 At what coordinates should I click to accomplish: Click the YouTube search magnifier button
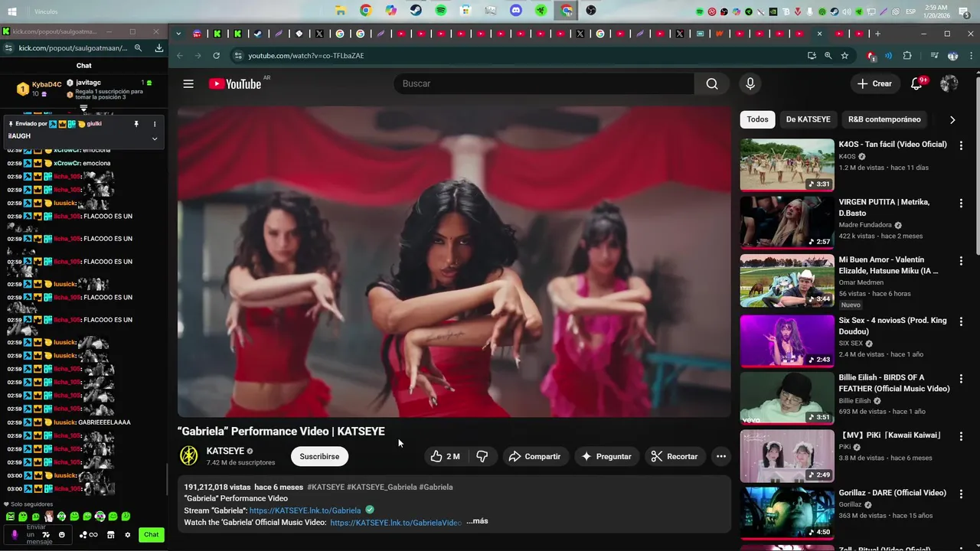click(x=712, y=83)
